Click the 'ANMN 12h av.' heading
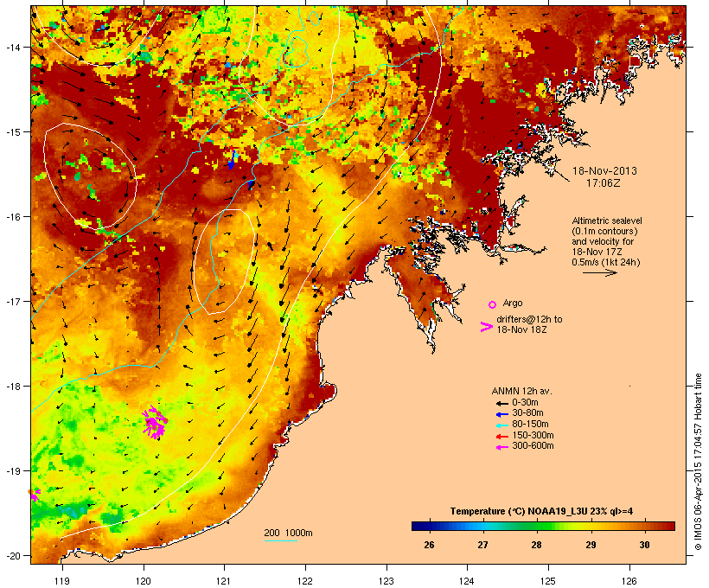This screenshot has height=588, width=709. pyautogui.click(x=521, y=391)
